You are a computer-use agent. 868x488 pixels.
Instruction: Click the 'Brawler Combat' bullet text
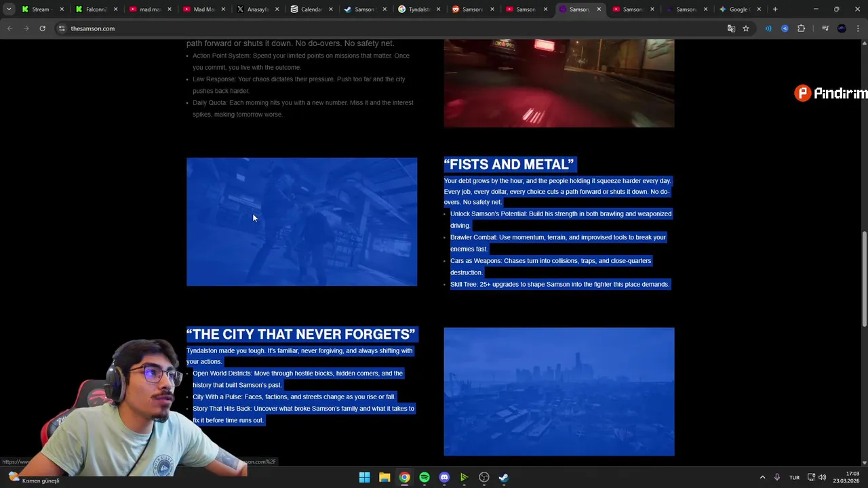click(558, 243)
